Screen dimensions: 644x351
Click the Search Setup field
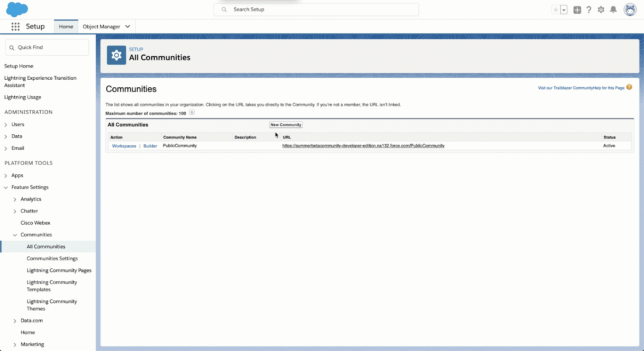pyautogui.click(x=316, y=10)
